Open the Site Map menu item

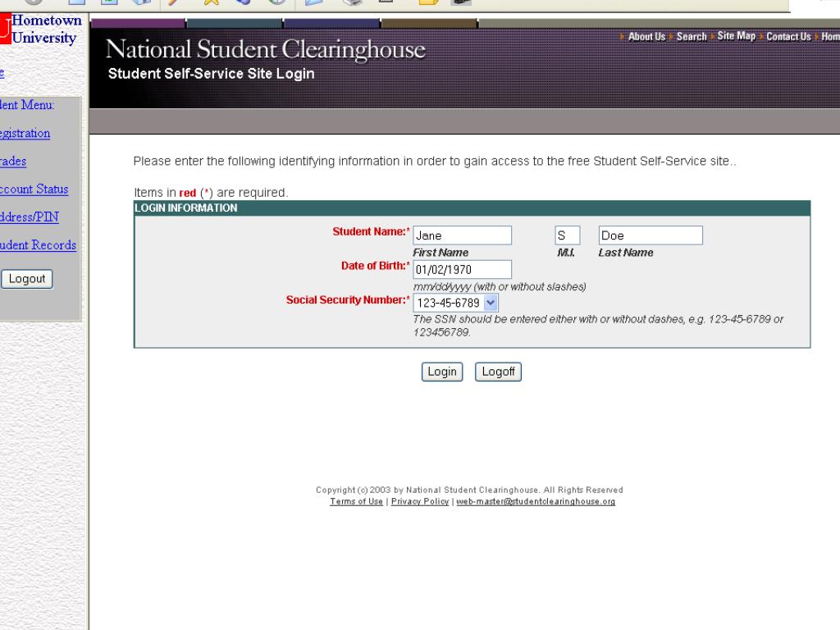[x=736, y=36]
